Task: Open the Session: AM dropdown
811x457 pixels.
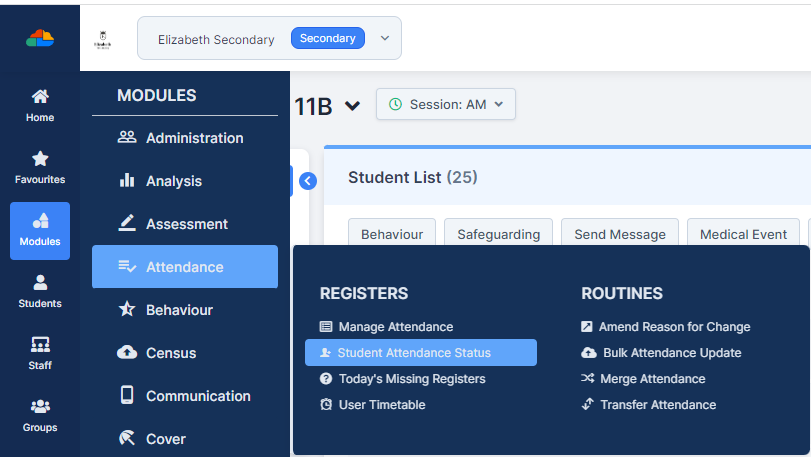Action: 446,104
